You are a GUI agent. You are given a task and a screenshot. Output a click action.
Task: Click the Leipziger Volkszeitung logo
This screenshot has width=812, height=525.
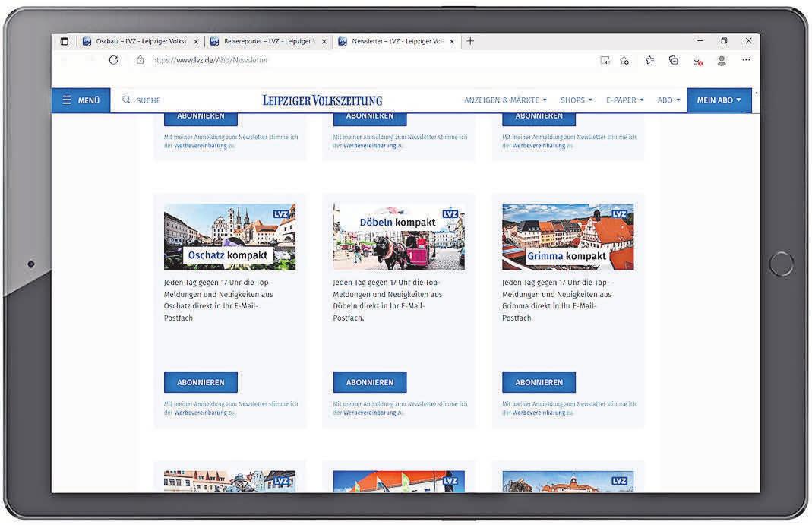322,100
